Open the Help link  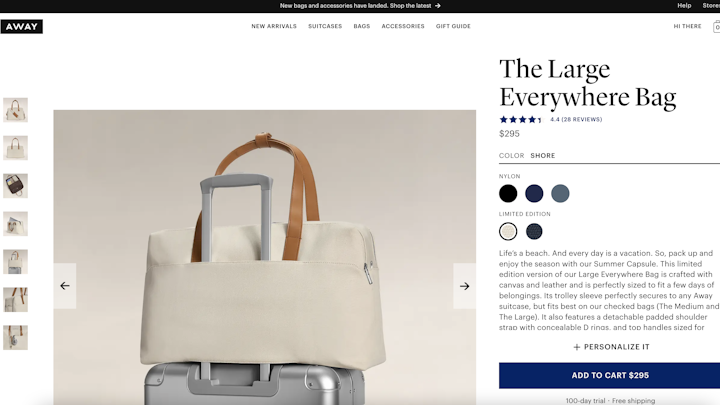tap(684, 6)
